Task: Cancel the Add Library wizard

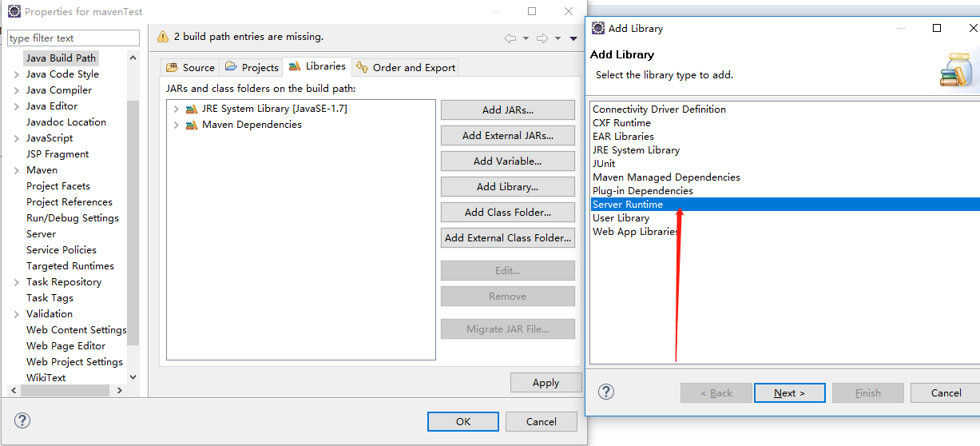Action: click(x=946, y=392)
